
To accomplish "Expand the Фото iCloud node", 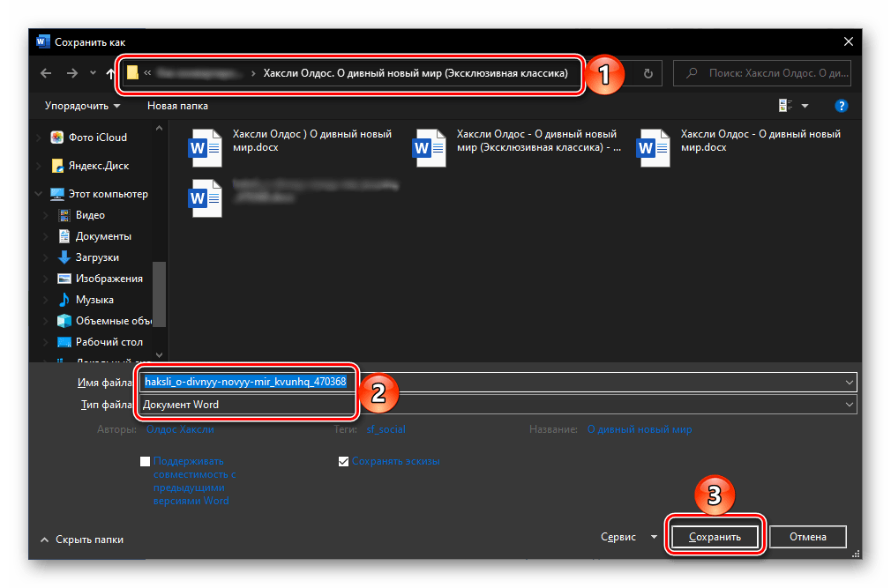I will click(x=39, y=138).
